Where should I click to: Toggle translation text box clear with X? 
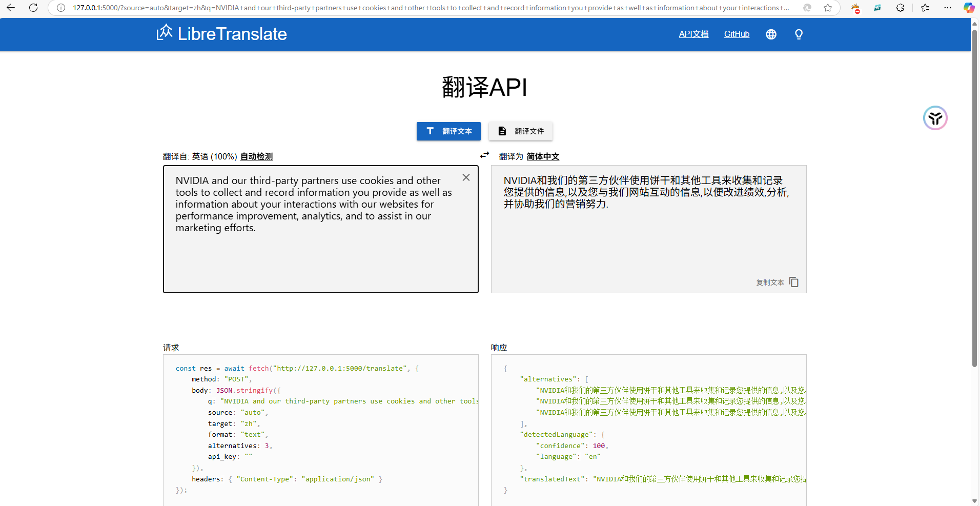466,177
